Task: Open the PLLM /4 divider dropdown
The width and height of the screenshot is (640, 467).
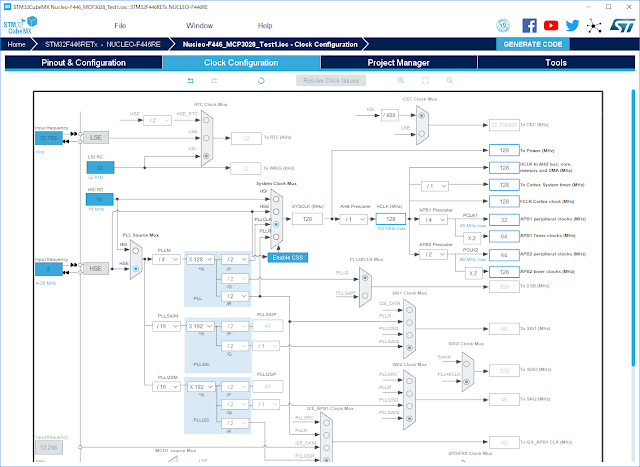Action: click(167, 259)
